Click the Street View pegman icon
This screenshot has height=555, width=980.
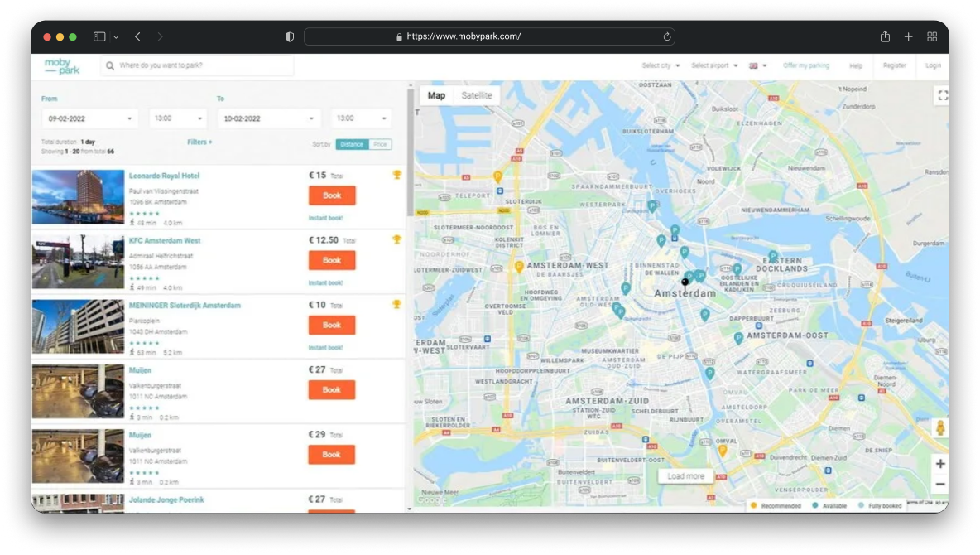[x=940, y=428]
